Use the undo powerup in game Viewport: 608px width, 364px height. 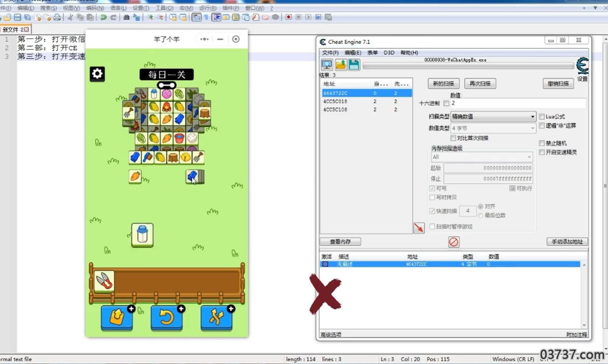[167, 317]
